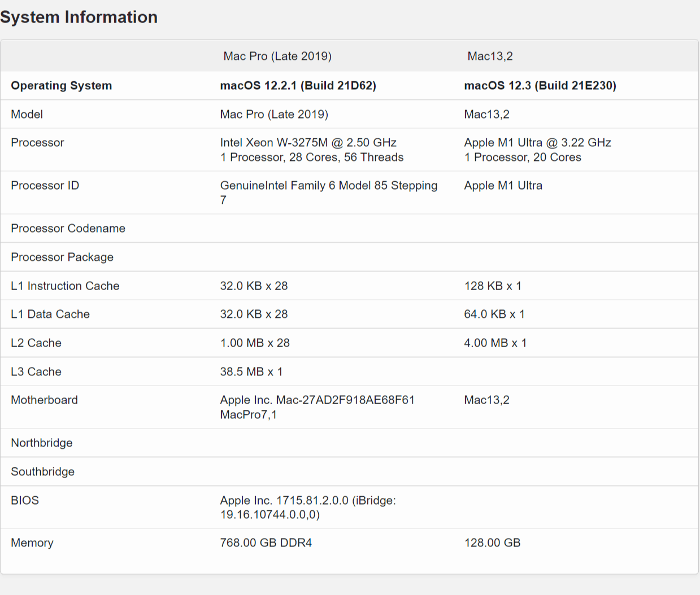Select MacPro7,1 motherboard text

(249, 414)
